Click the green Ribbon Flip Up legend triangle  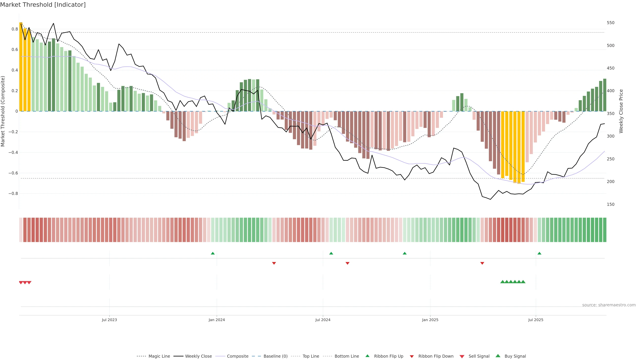coord(367,356)
